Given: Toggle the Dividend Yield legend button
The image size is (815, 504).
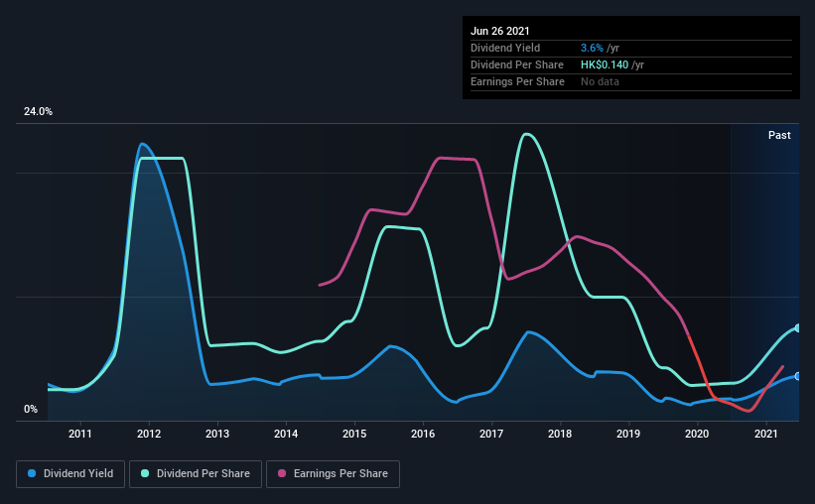Looking at the screenshot, I should (x=70, y=474).
